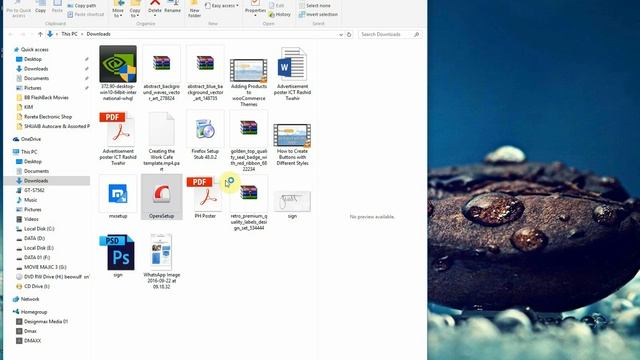The image size is (640, 360).
Task: Refresh the Downloads folder view
Action: 349,35
